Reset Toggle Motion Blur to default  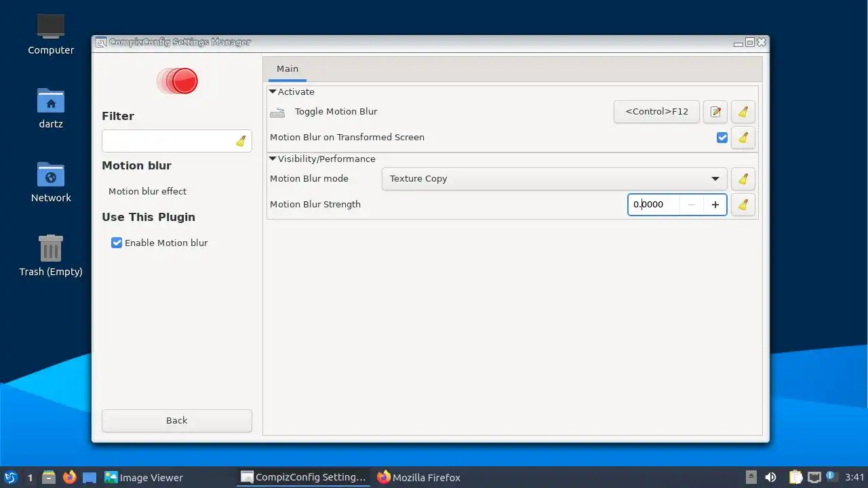[743, 112]
